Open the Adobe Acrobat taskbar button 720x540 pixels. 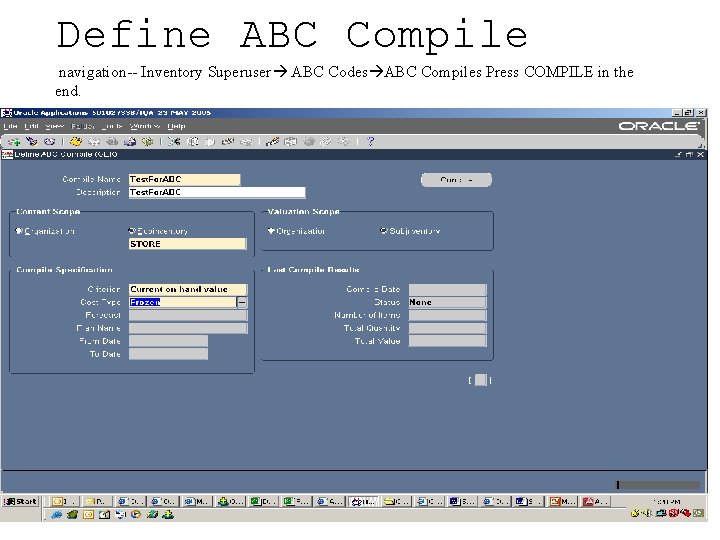595,501
